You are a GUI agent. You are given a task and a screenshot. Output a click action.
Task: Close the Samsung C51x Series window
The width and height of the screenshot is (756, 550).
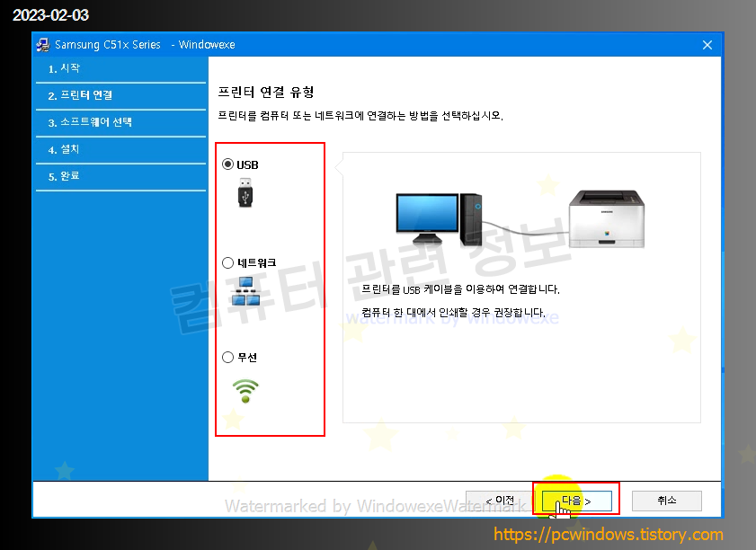tap(707, 45)
